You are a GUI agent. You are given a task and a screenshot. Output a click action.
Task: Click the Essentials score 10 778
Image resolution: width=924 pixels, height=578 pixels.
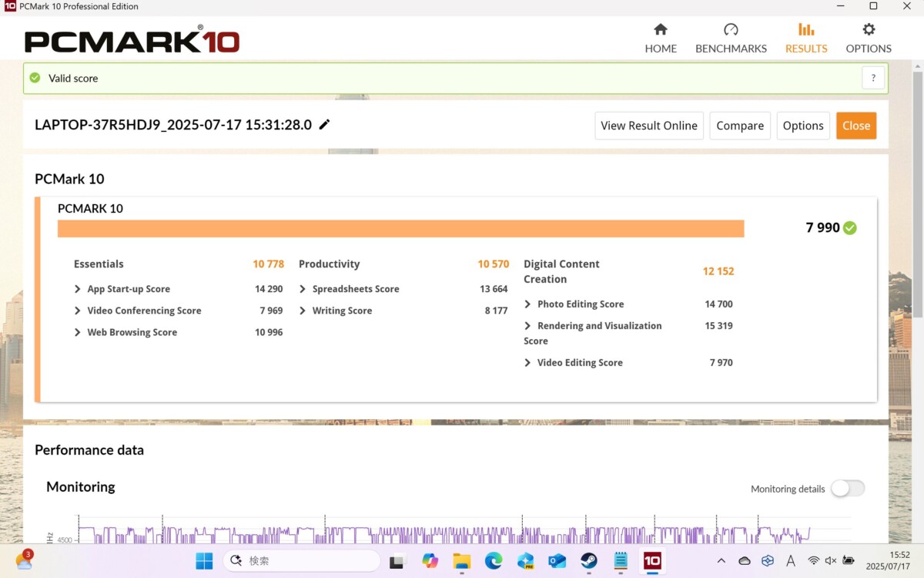pyautogui.click(x=268, y=264)
